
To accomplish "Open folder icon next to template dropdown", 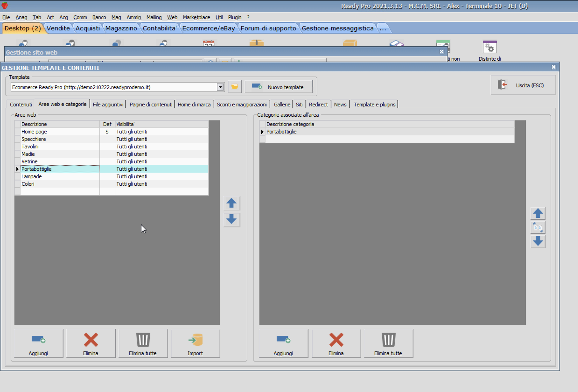I will click(235, 87).
